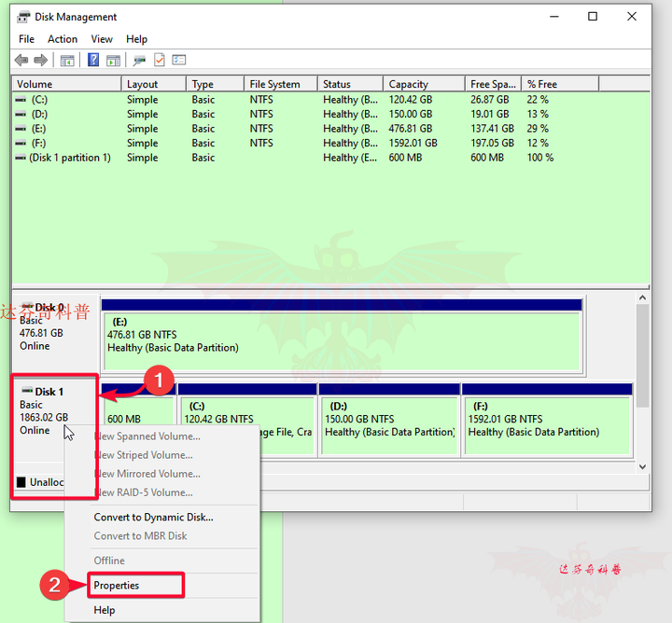672x623 pixels.
Task: Select the 600 MB partition block on Disk 1
Action: [x=138, y=411]
